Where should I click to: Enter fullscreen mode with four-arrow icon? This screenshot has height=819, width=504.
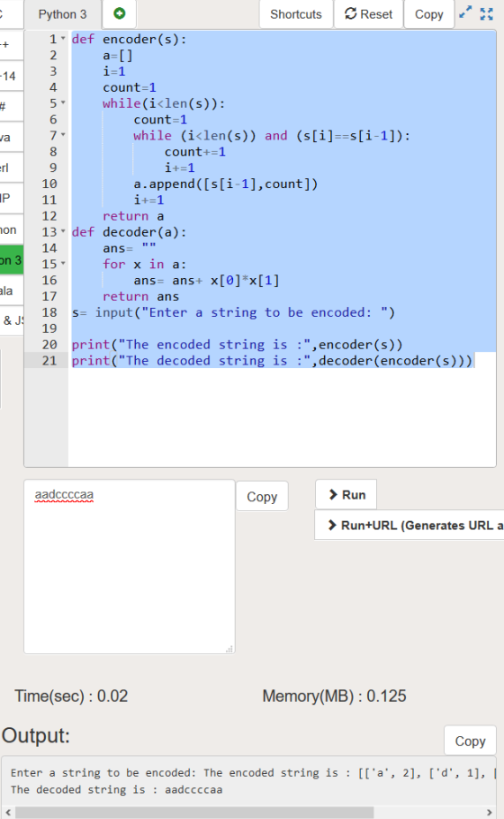[x=486, y=14]
